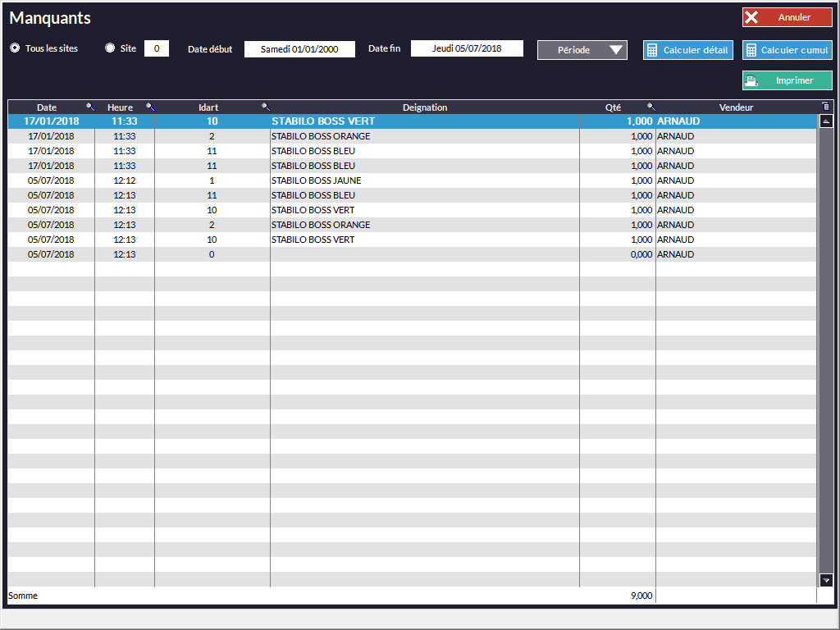Image resolution: width=840 pixels, height=630 pixels.
Task: Select the 'Tous les sites' radio button
Action: coord(15,48)
